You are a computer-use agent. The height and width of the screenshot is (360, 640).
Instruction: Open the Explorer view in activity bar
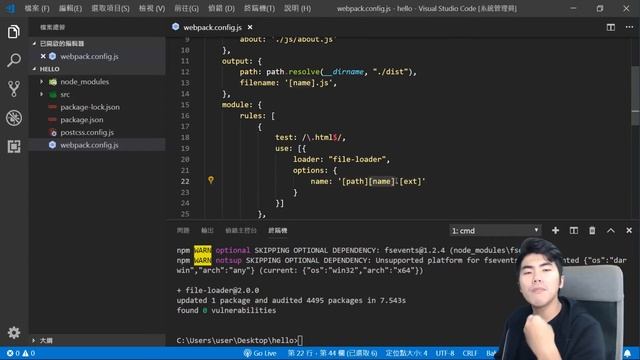point(13,31)
